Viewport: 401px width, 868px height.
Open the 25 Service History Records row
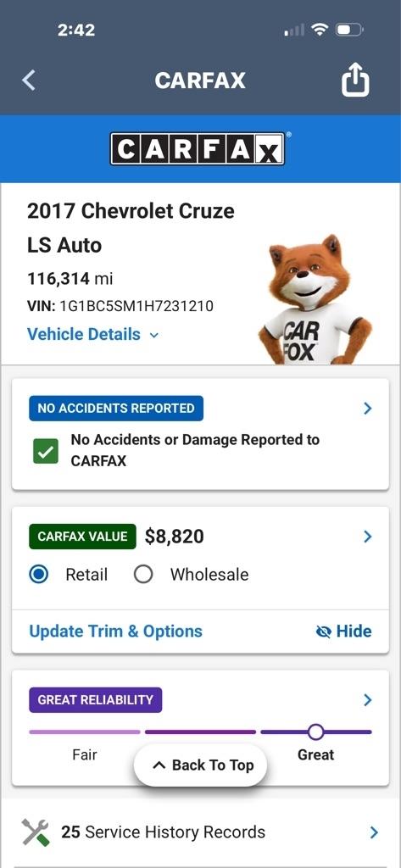pos(200,832)
